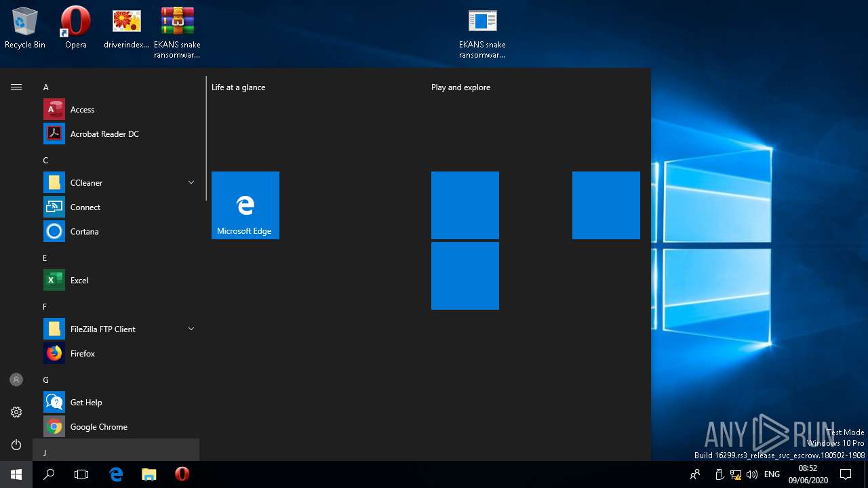Expand the FileZilla FTP Client chevron
The image size is (868, 488).
191,329
